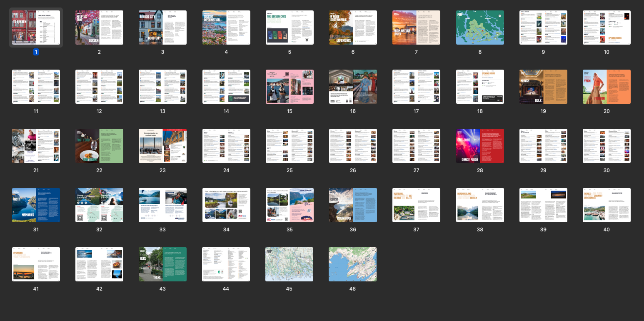This screenshot has width=644, height=321.
Task: Choose the 'Good City' page 3 thumbnail
Action: pos(162,28)
